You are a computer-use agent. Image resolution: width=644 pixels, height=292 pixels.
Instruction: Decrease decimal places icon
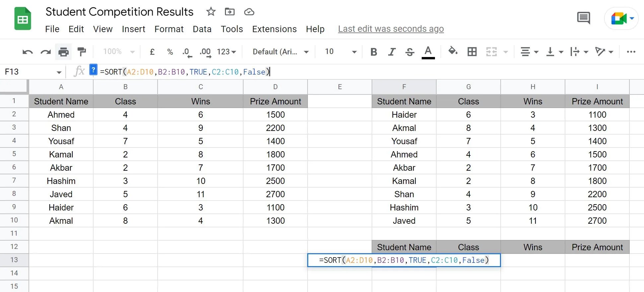click(x=187, y=52)
